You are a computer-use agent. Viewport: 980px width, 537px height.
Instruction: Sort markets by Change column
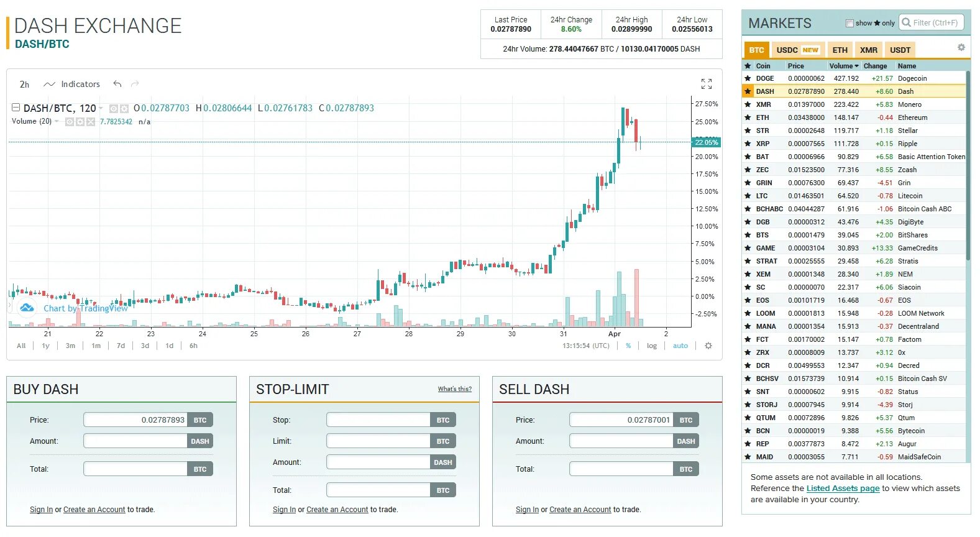point(875,66)
